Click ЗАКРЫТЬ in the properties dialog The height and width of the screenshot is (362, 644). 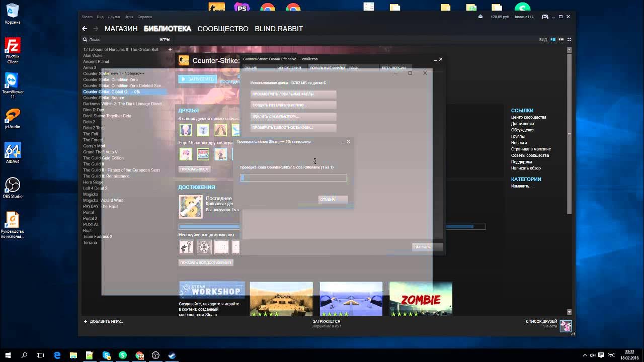point(427,247)
